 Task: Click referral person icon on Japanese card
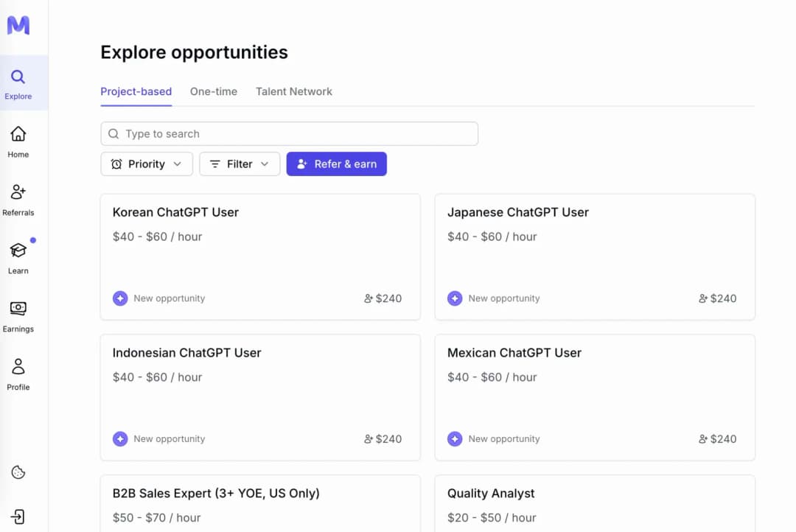pyautogui.click(x=703, y=298)
